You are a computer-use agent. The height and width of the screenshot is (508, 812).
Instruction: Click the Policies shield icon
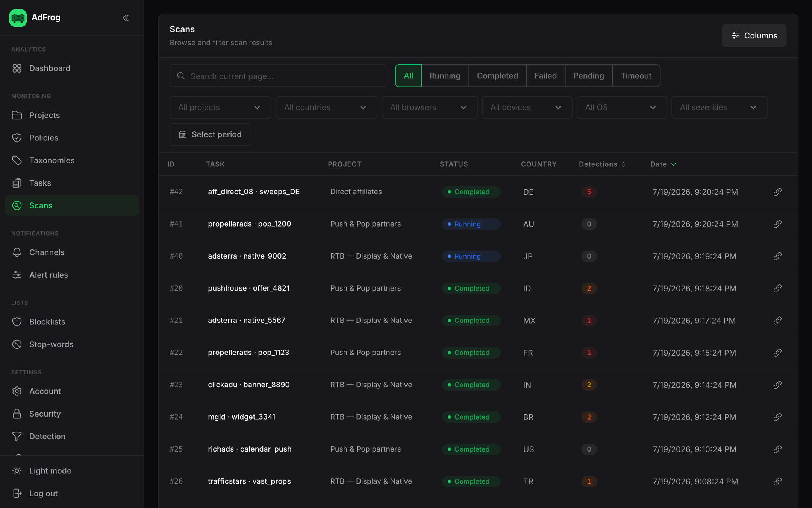point(17,138)
